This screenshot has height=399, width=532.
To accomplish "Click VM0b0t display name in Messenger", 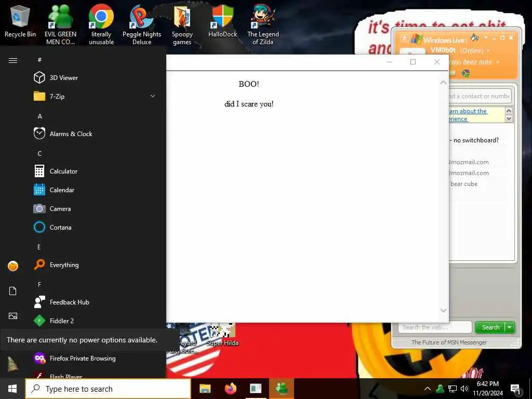I will 443,50.
